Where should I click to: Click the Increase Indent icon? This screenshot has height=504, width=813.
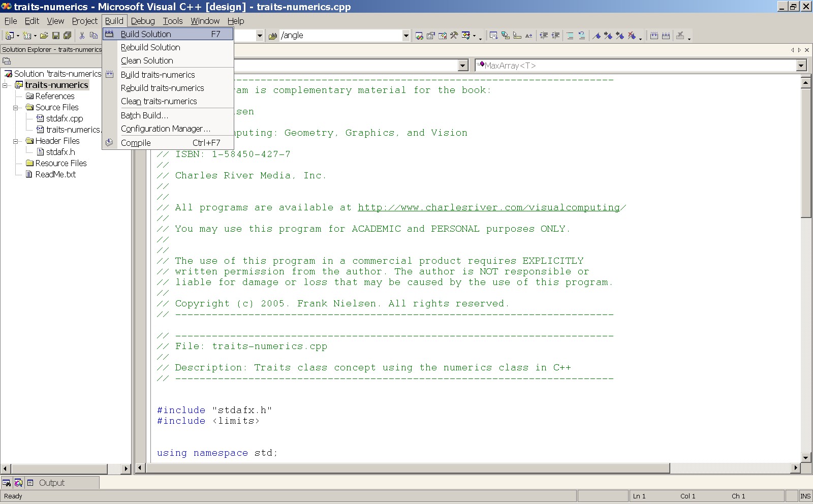click(555, 36)
